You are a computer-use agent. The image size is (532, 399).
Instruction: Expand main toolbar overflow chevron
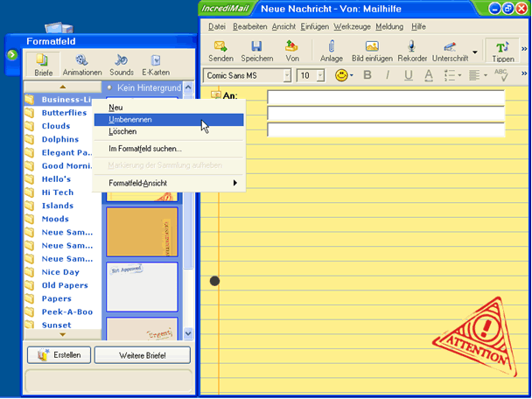(524, 48)
